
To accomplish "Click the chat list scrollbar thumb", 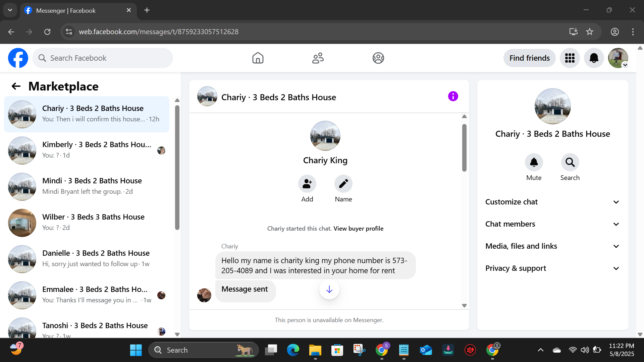I will point(177,168).
